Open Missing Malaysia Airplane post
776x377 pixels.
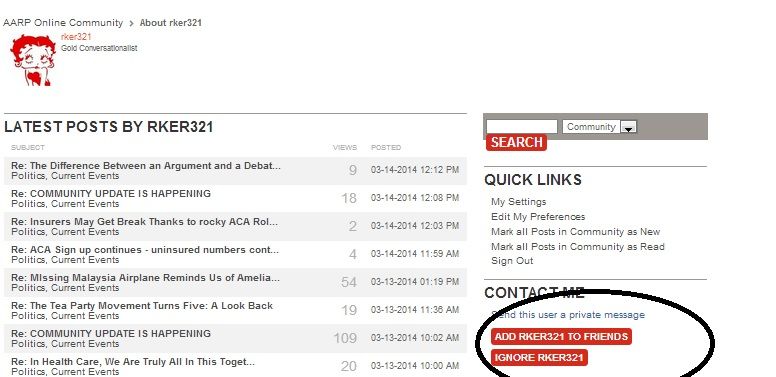click(146, 278)
